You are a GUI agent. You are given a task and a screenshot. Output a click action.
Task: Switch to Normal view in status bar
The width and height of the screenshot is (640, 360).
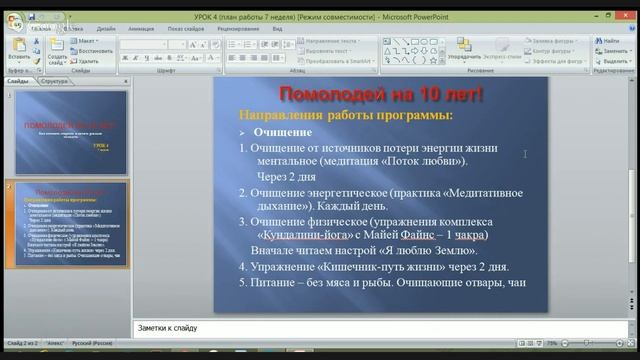click(522, 343)
